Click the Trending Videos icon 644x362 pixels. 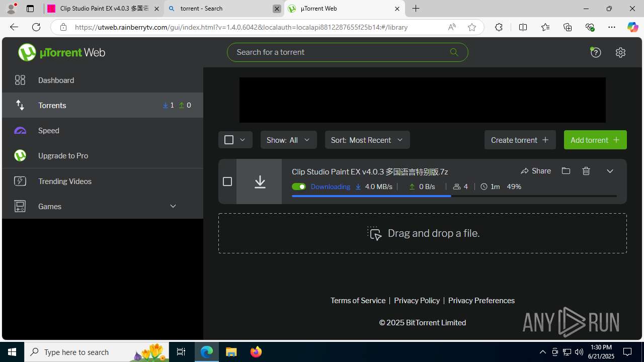tap(20, 181)
